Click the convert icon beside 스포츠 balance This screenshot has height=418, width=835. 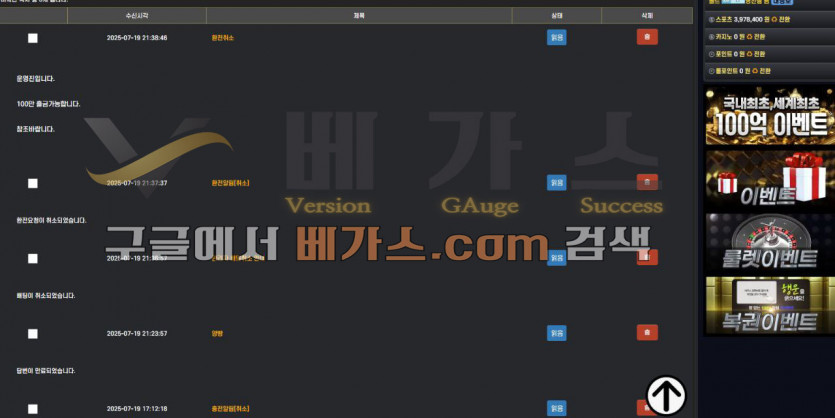[774, 20]
